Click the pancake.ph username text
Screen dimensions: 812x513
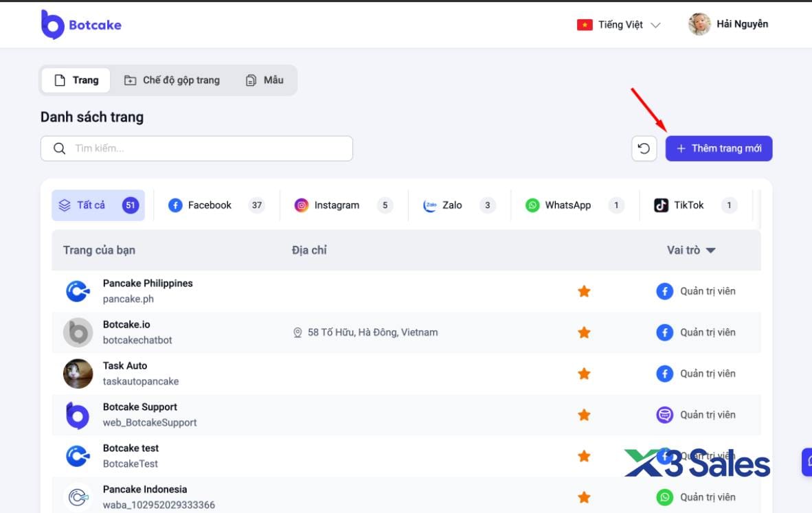(x=128, y=299)
